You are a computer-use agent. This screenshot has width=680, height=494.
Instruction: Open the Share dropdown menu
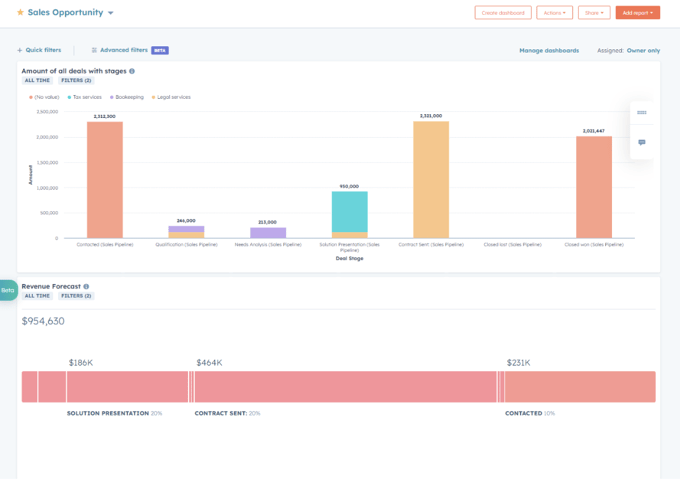click(x=594, y=13)
